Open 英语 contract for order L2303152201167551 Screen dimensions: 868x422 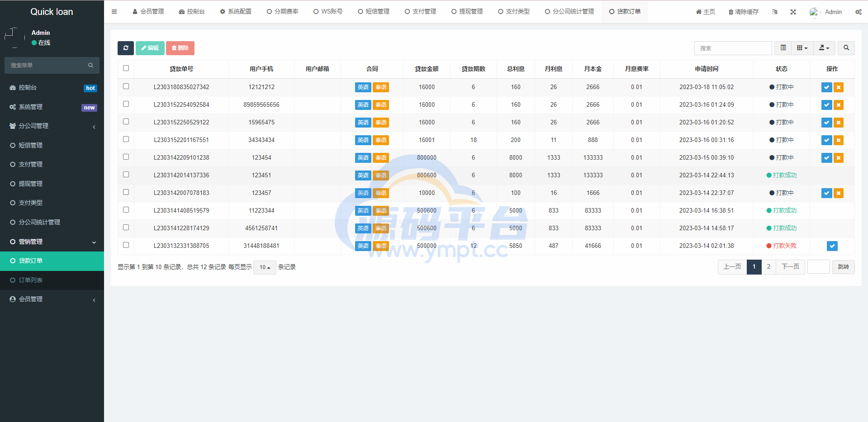pos(363,140)
